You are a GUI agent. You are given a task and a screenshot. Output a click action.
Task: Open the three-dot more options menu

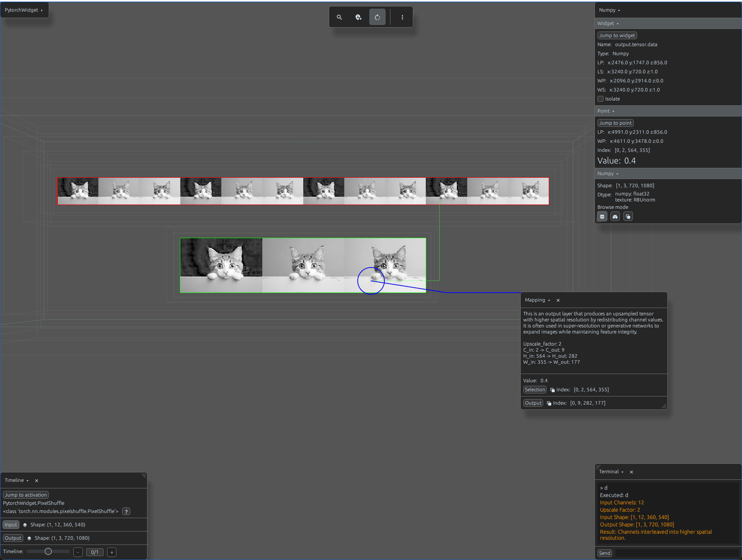402,17
